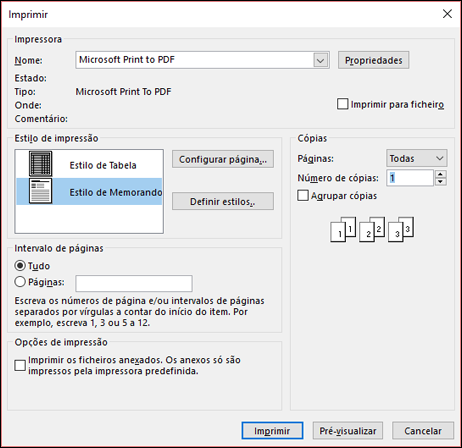
Task: Open the Propriedades button
Action: (x=373, y=60)
